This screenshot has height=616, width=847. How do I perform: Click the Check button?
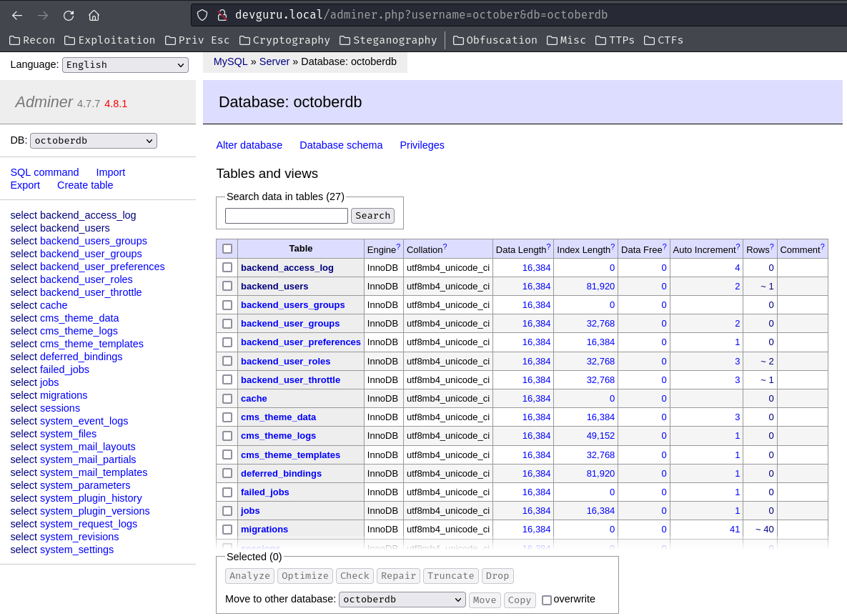click(x=355, y=576)
